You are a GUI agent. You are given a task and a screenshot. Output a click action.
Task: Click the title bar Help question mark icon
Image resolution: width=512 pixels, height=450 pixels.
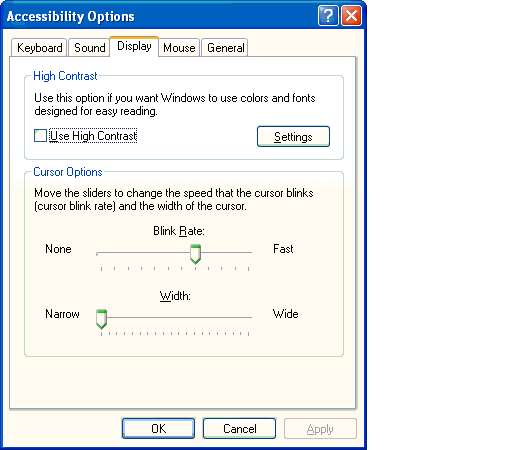pos(328,16)
